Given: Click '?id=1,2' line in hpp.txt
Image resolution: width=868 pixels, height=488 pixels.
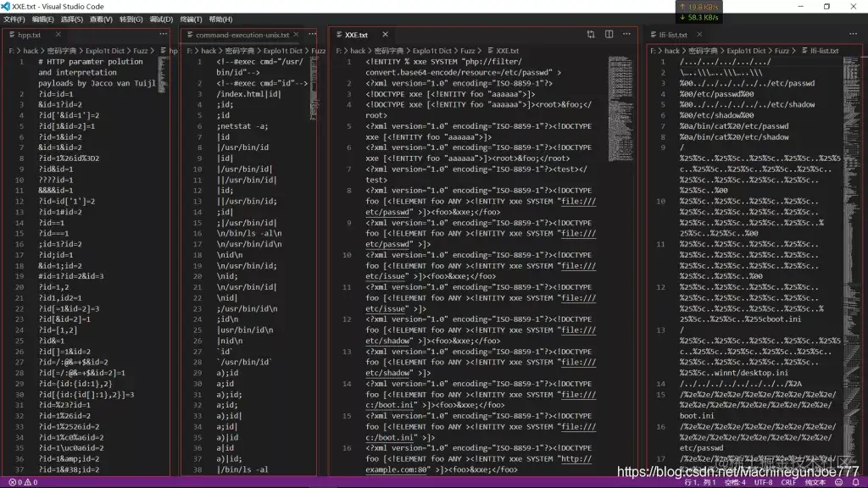Looking at the screenshot, I should click(53, 287).
